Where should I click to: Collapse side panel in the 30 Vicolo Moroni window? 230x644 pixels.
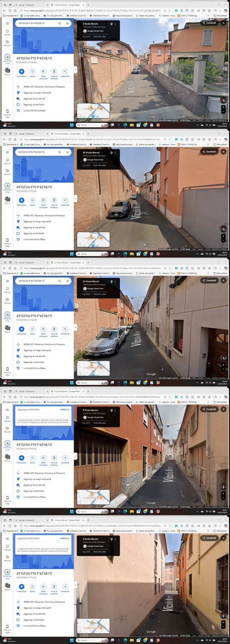75,198
